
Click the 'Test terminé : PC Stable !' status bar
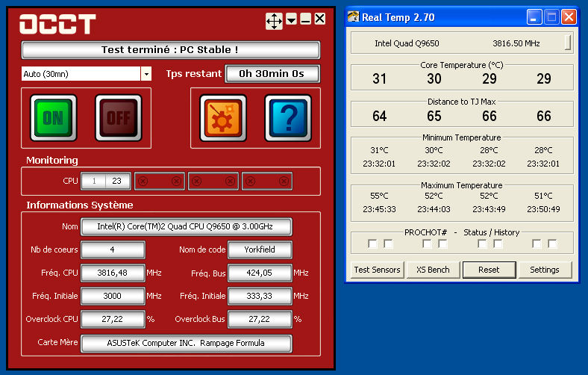tap(170, 50)
